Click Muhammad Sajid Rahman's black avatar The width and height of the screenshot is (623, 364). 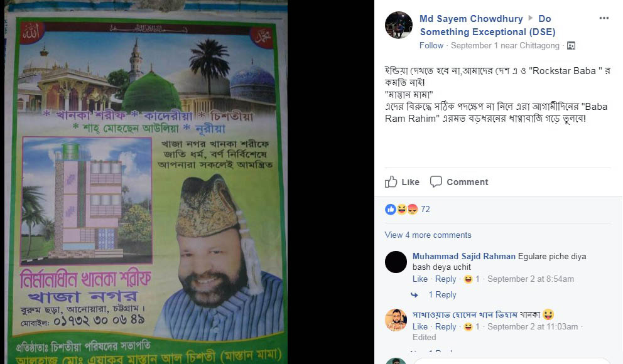396,262
